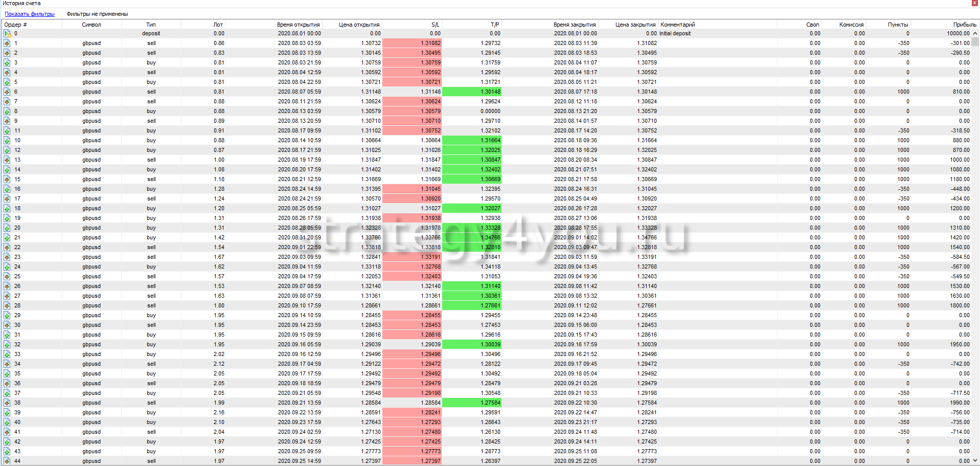Click the scrollbar down arrow
The width and height of the screenshot is (980, 466).
pyautogui.click(x=975, y=461)
